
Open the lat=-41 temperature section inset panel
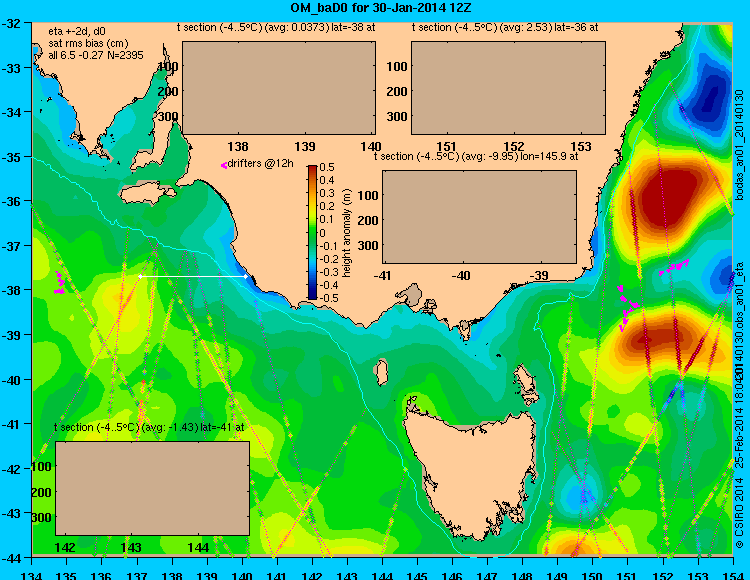pos(153,488)
